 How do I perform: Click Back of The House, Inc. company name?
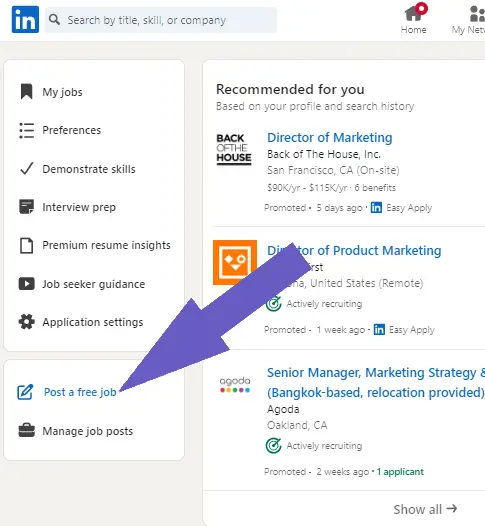pos(324,154)
